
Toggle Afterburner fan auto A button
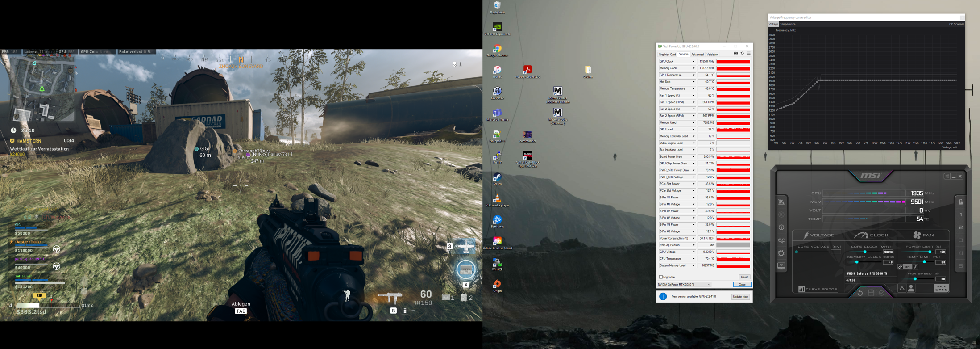(902, 289)
